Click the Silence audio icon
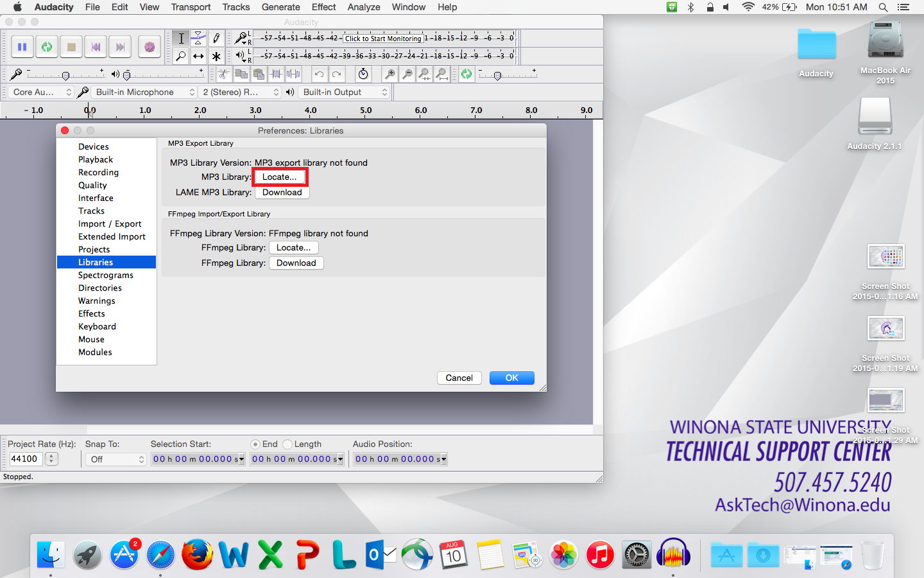 coord(293,74)
